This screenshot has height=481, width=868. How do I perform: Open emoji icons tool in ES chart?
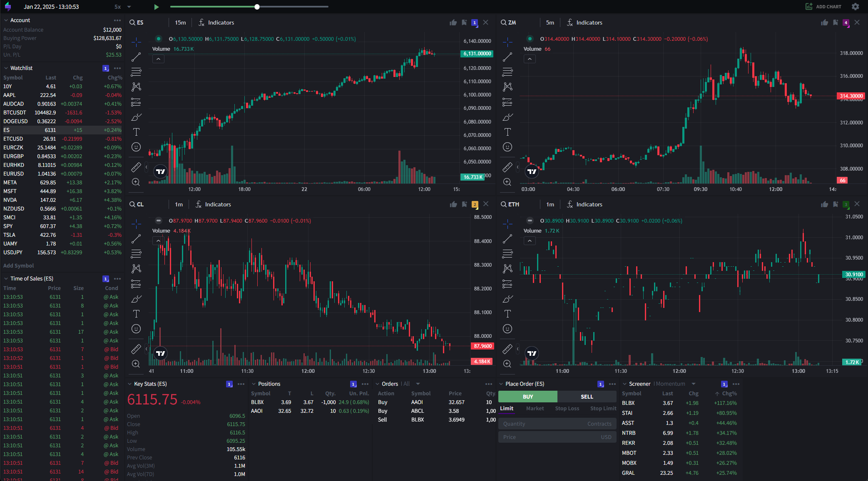136,147
